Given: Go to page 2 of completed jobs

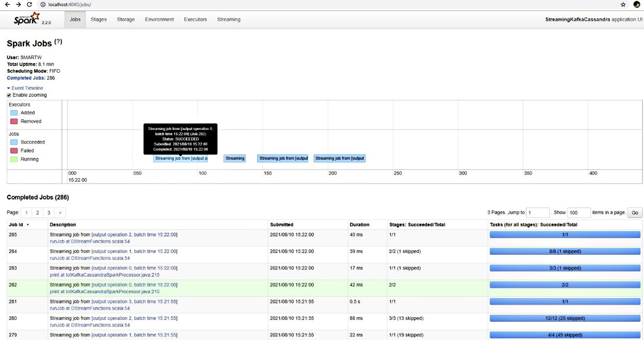Looking at the screenshot, I should (37, 213).
